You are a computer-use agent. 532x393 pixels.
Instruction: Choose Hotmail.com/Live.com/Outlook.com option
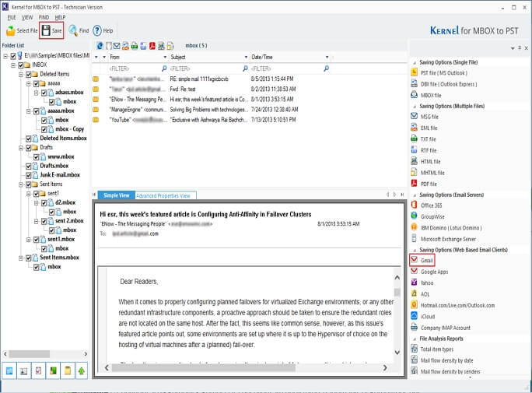click(453, 305)
